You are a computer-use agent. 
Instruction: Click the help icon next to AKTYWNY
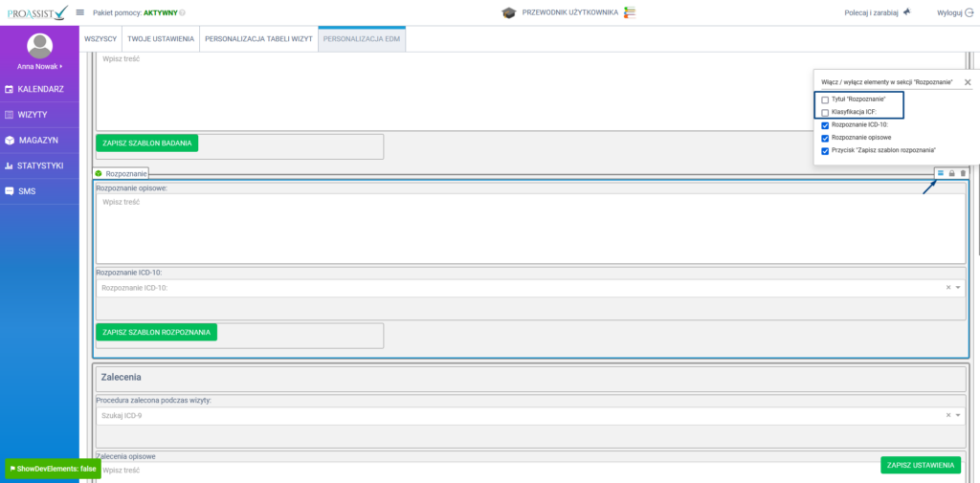click(183, 12)
